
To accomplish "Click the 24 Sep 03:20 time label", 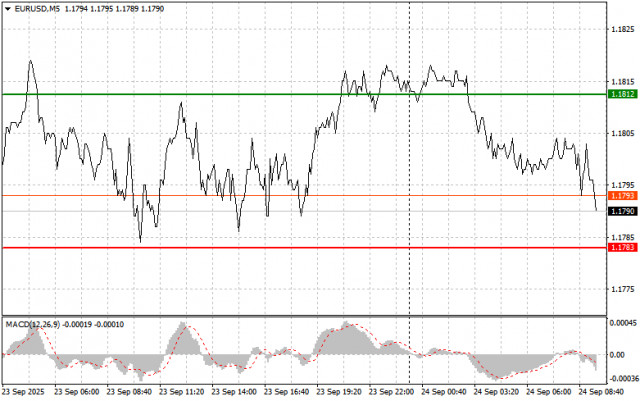I will 496,392.
